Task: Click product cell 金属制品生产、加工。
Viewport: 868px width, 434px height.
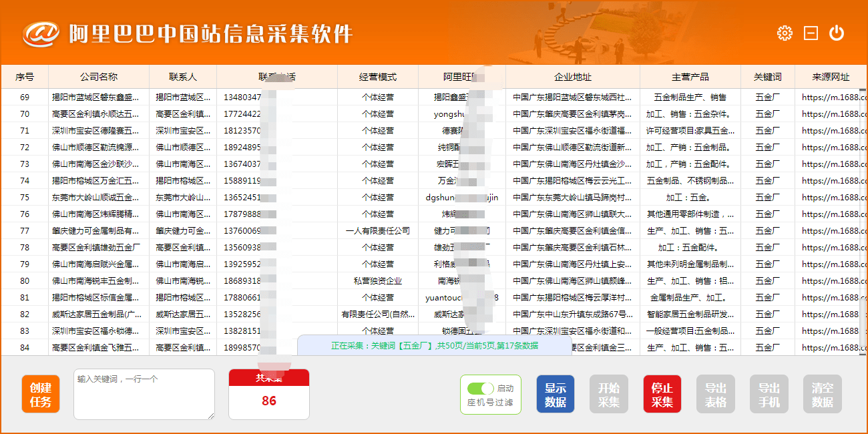Action: [x=690, y=297]
